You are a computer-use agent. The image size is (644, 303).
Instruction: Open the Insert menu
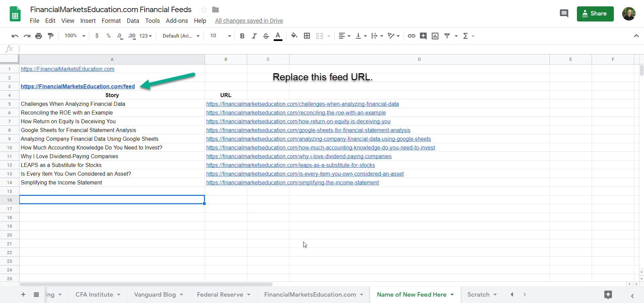(x=88, y=21)
